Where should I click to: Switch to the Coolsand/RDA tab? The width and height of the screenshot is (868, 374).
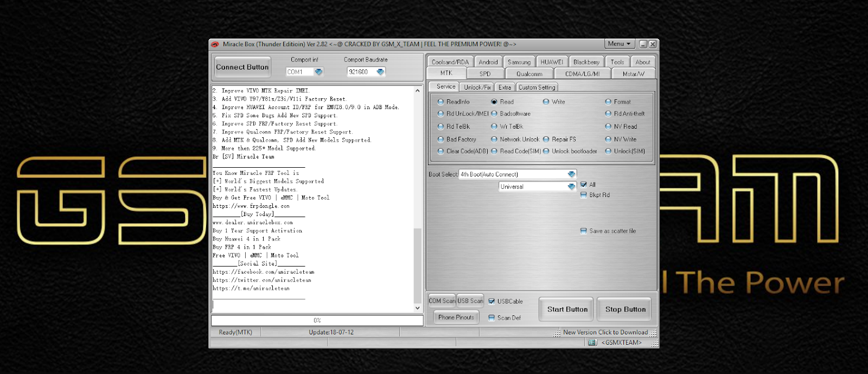[x=450, y=62]
